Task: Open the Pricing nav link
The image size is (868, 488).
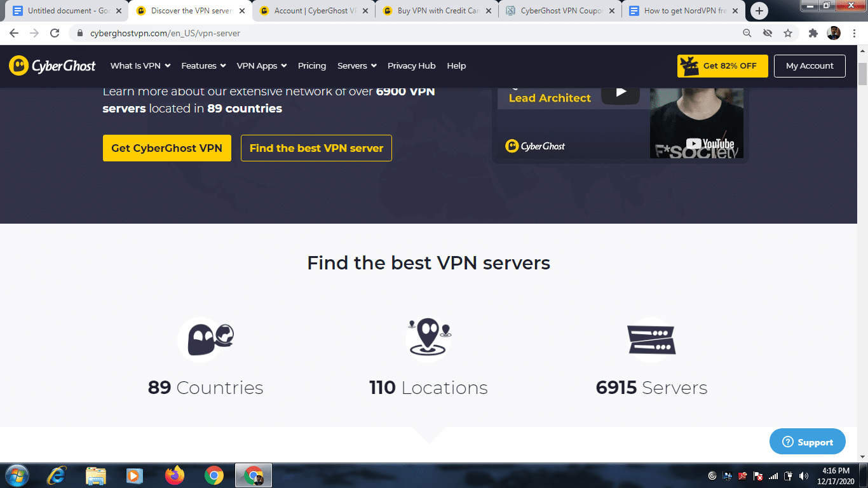Action: pyautogui.click(x=312, y=65)
